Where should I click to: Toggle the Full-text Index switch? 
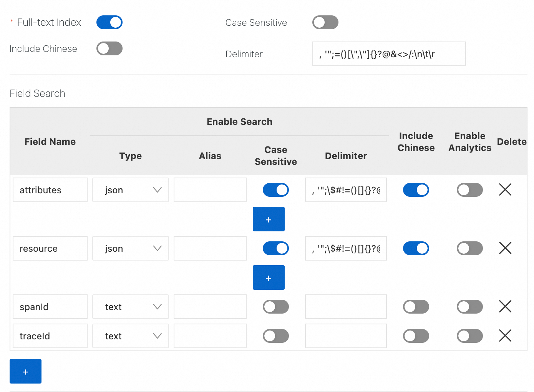point(109,22)
